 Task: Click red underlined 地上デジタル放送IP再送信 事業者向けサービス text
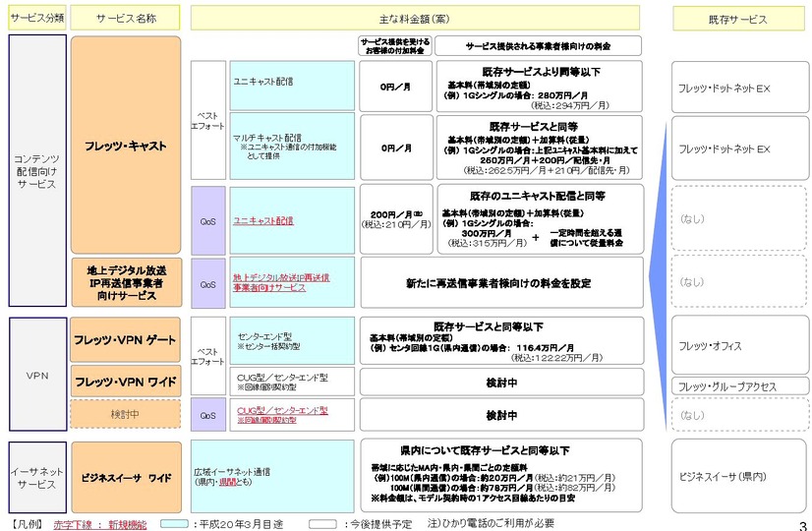coord(281,283)
